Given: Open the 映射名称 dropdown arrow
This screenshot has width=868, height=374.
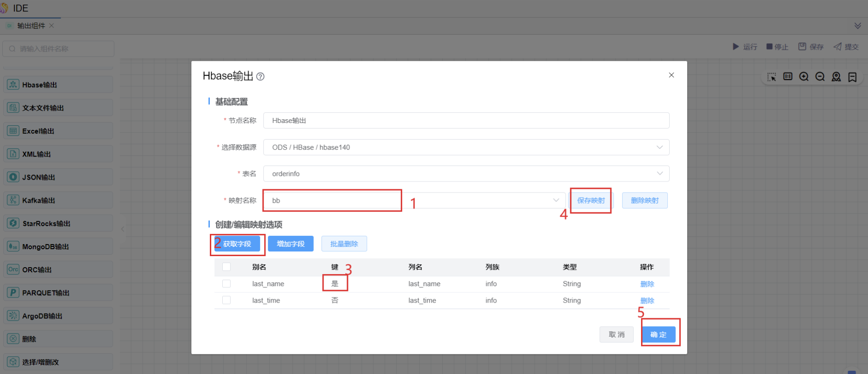Looking at the screenshot, I should (556, 200).
